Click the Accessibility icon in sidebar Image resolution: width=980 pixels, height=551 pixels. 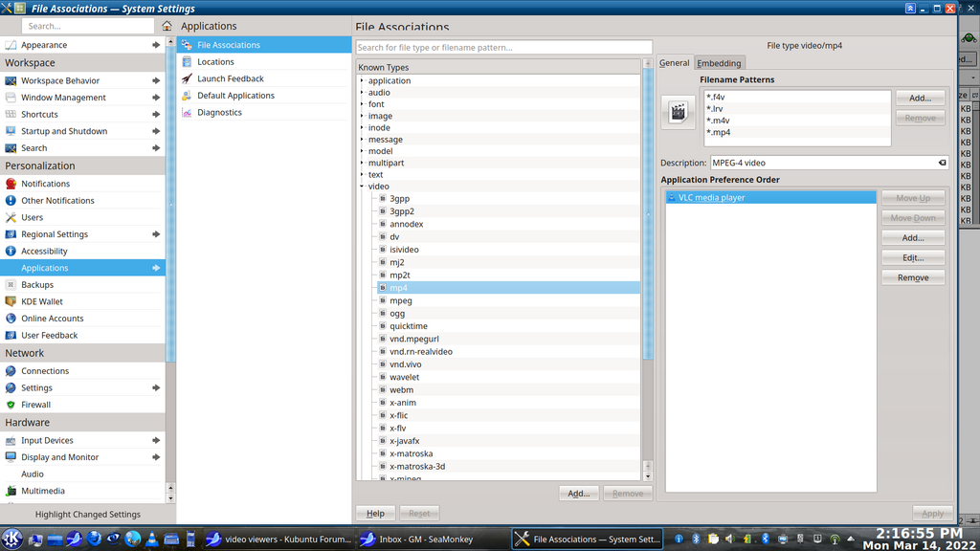pos(11,252)
